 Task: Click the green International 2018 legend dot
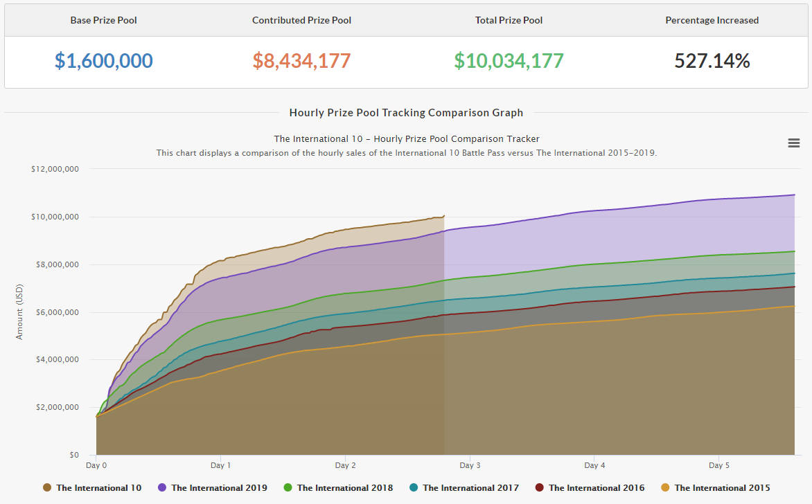(x=288, y=487)
